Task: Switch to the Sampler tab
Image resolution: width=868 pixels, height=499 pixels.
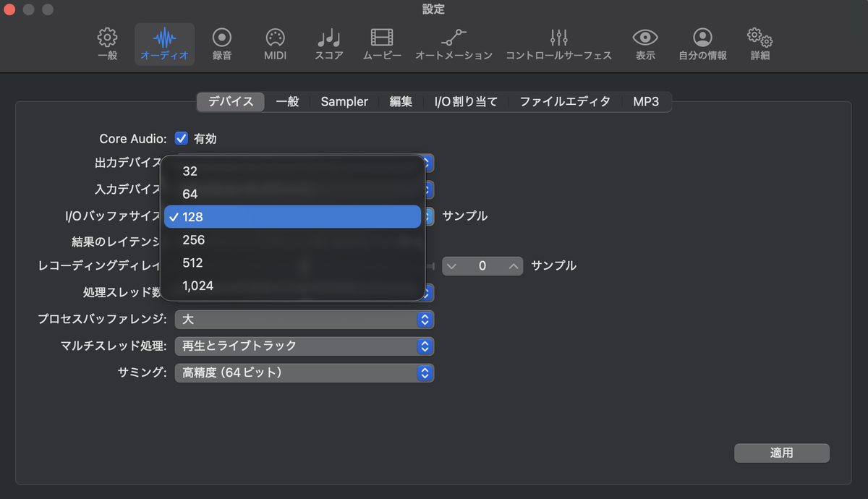Action: pyautogui.click(x=344, y=102)
